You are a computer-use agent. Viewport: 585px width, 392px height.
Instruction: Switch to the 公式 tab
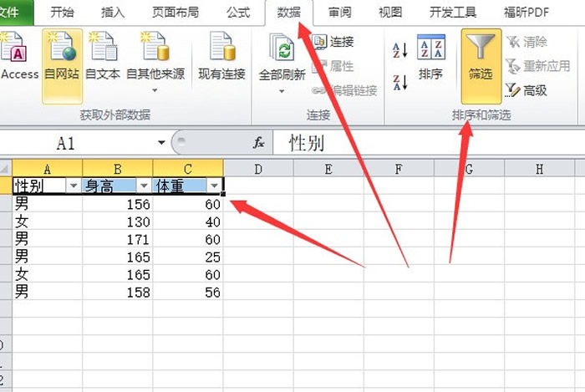[x=238, y=13]
